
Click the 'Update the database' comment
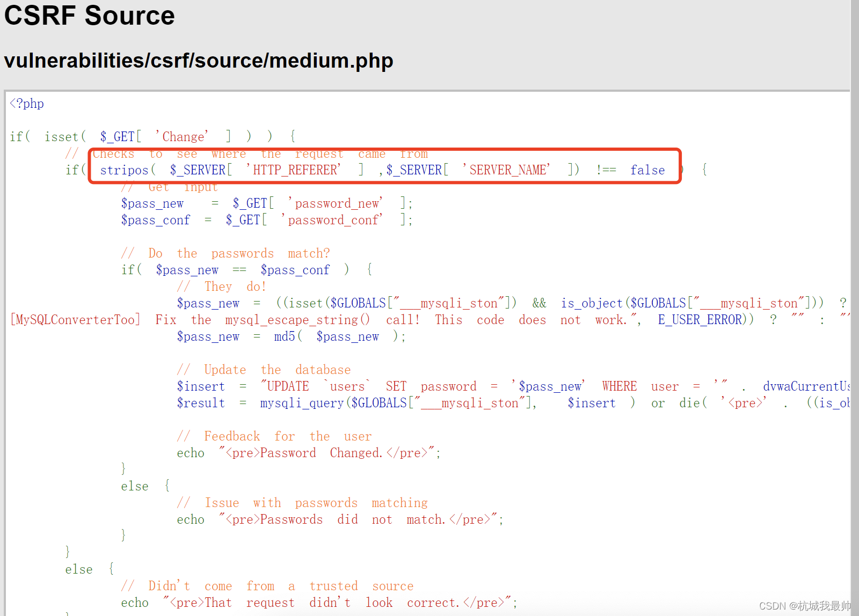tap(264, 370)
